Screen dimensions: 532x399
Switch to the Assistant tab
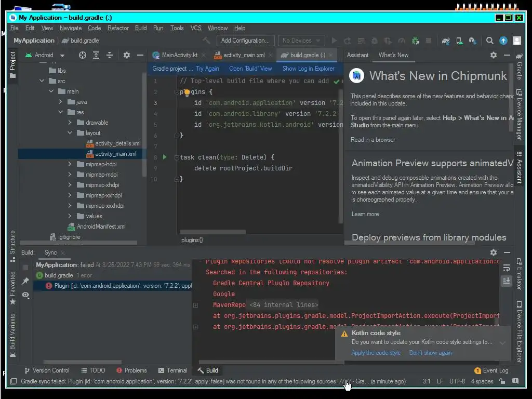(357, 55)
